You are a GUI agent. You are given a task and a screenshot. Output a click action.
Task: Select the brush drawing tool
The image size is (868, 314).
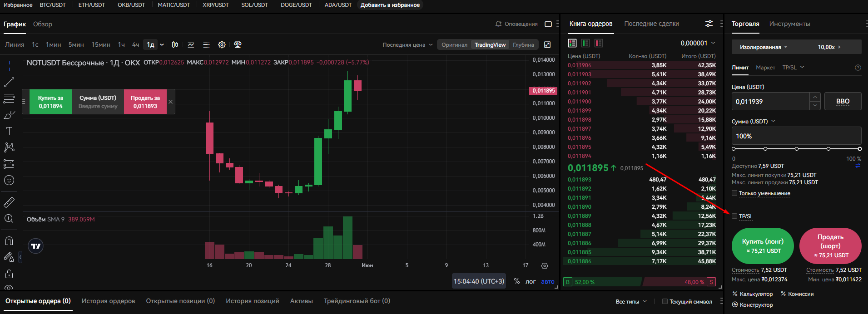pos(9,115)
